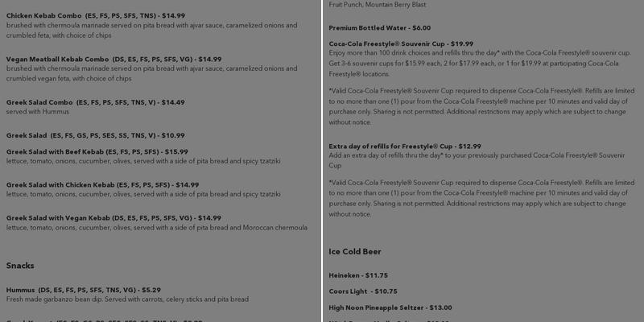Open the Coca-Cola Freestyle Souvenir Cup item

401,43
